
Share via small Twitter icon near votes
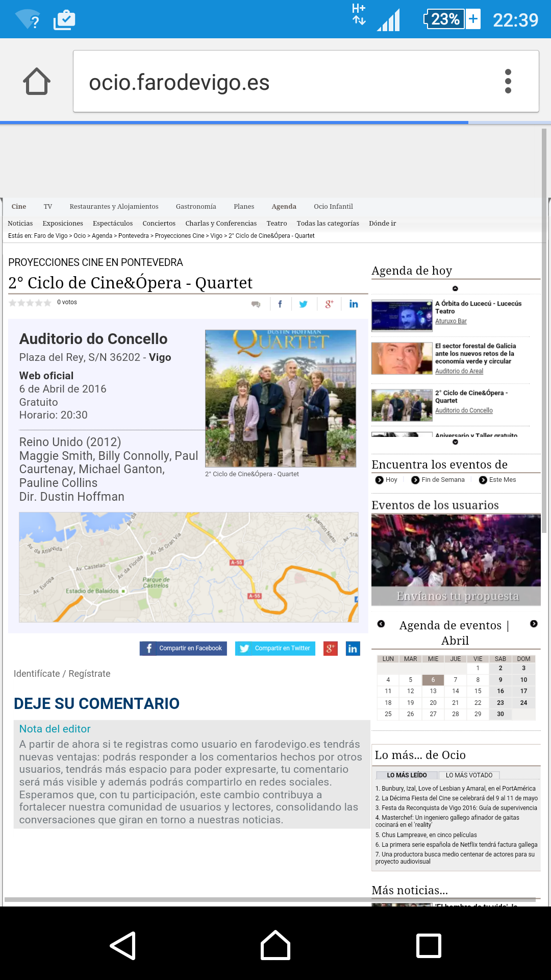pos(304,304)
